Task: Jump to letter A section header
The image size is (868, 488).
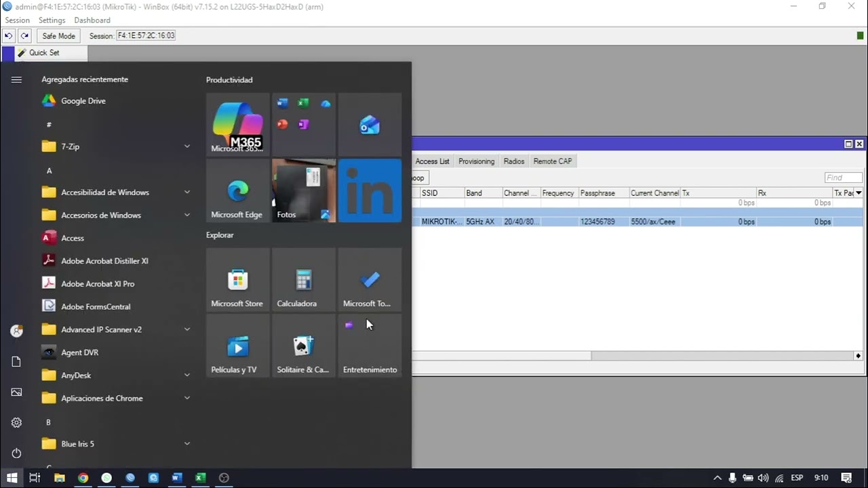Action: pyautogui.click(x=49, y=171)
